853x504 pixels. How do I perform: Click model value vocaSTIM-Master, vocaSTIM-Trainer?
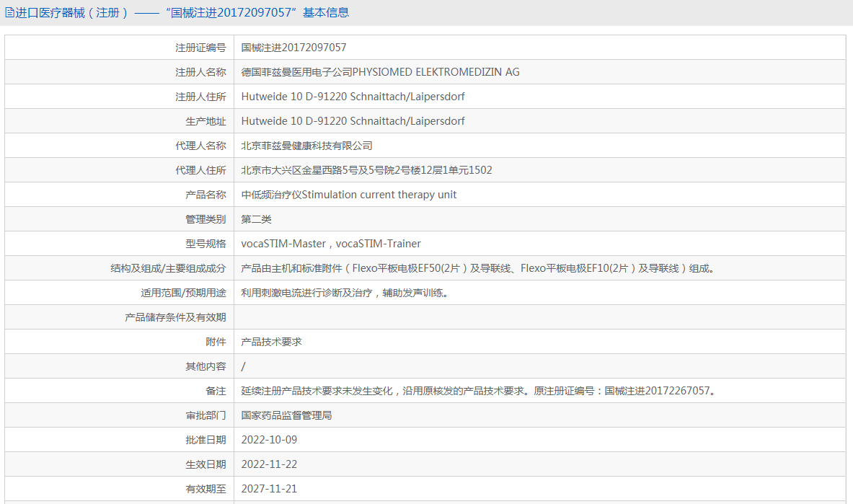tap(331, 244)
